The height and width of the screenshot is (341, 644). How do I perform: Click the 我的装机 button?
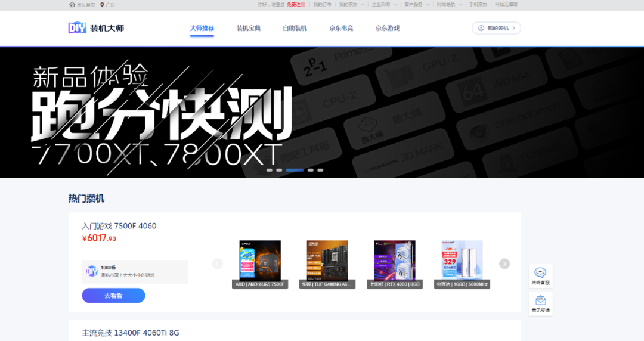coord(496,28)
